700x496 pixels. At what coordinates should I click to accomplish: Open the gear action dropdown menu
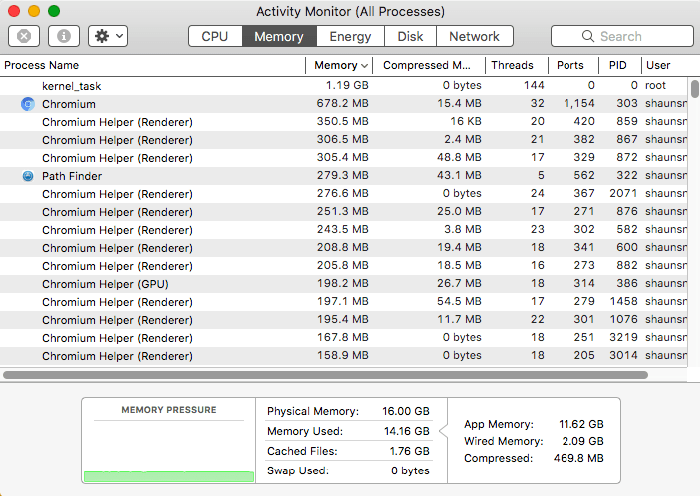[x=108, y=36]
